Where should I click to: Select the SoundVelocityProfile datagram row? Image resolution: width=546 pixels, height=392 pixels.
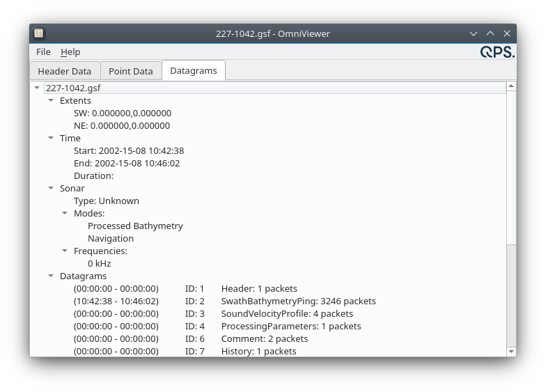click(287, 314)
